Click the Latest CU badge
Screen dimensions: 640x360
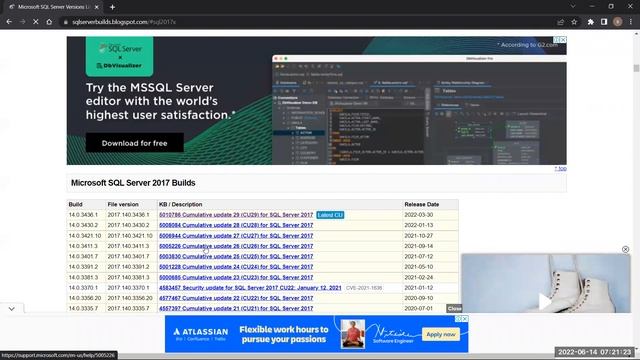click(330, 215)
